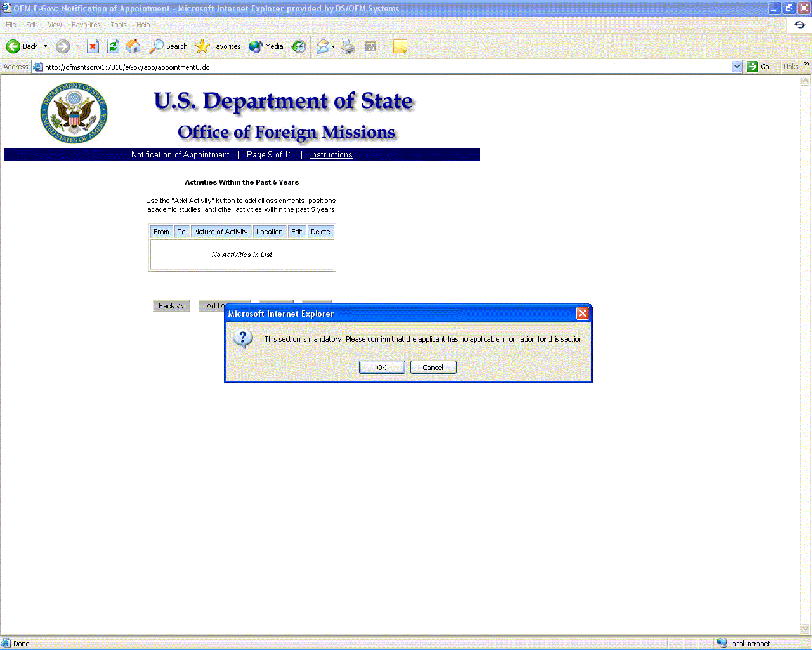Click the Notification of Appointment banner text
Viewport: 812px width, 650px height.
click(180, 154)
